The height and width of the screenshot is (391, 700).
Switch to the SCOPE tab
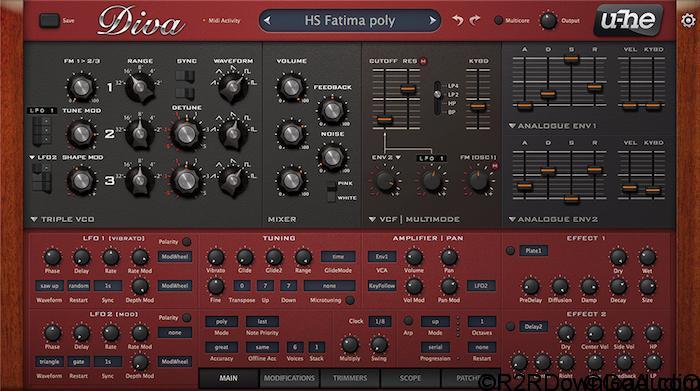pyautogui.click(x=410, y=378)
